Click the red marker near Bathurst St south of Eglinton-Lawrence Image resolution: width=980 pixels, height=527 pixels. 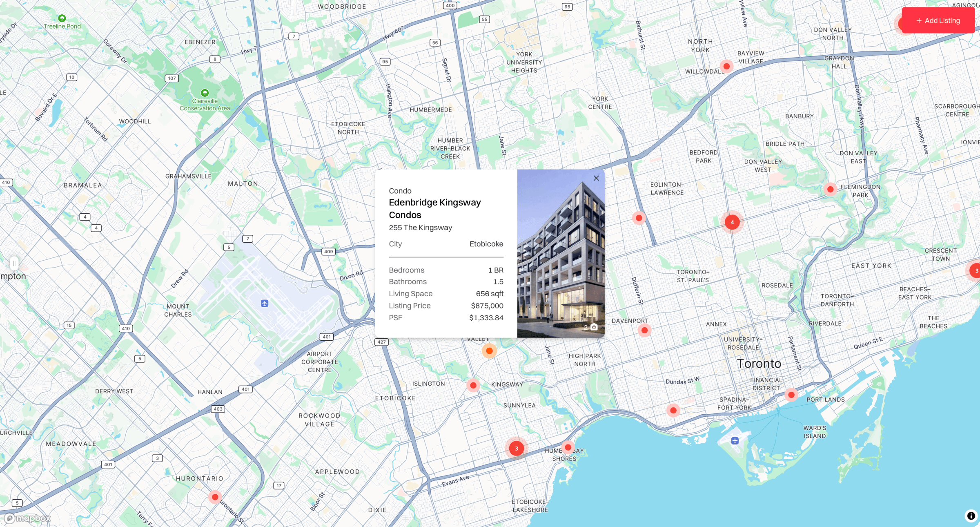tap(639, 218)
